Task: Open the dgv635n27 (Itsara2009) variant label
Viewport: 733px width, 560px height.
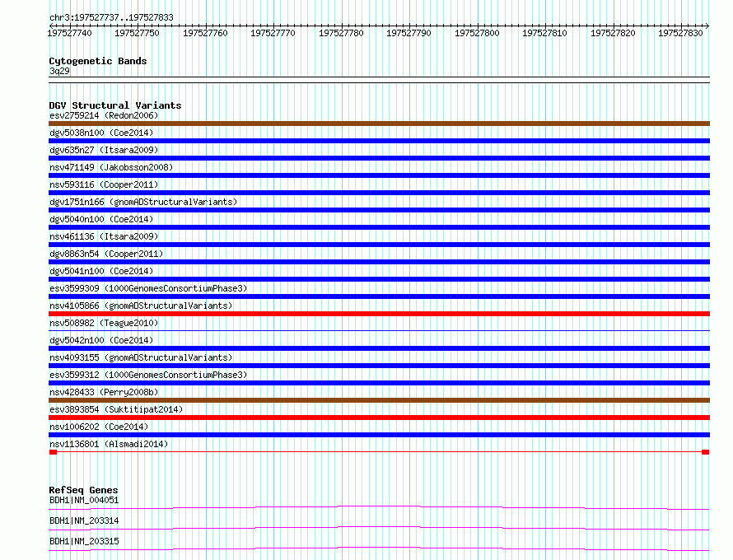Action: point(104,150)
